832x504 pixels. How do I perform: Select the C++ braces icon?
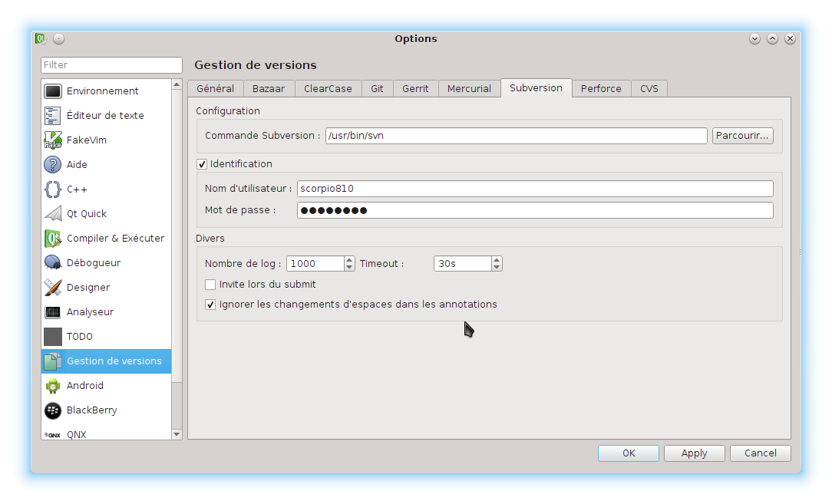pyautogui.click(x=52, y=189)
